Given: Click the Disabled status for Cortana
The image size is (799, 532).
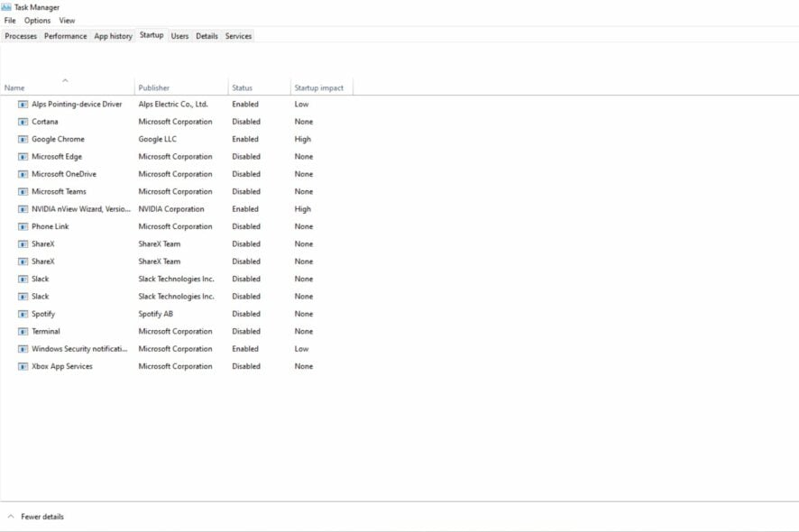Looking at the screenshot, I should [x=246, y=122].
